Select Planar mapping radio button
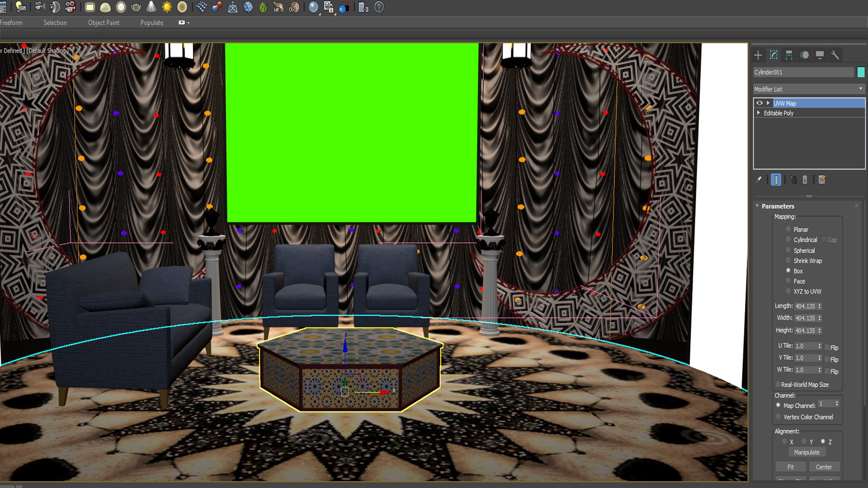The width and height of the screenshot is (868, 488). click(788, 229)
